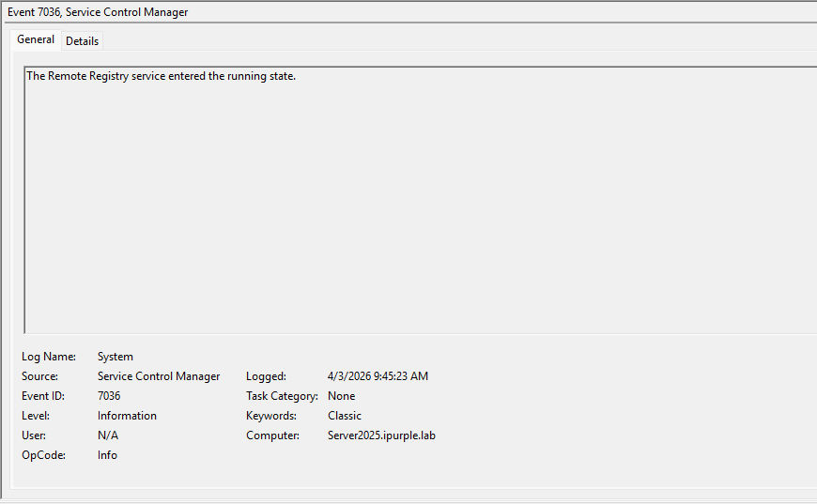Click the Computer field label
Screen dimensions: 817x504
point(272,435)
